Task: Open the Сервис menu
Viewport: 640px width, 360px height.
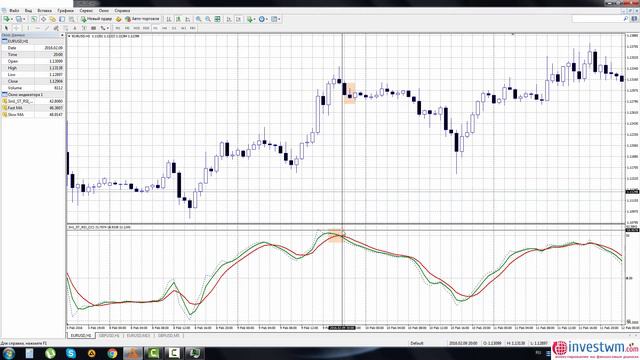Action: tap(86, 11)
